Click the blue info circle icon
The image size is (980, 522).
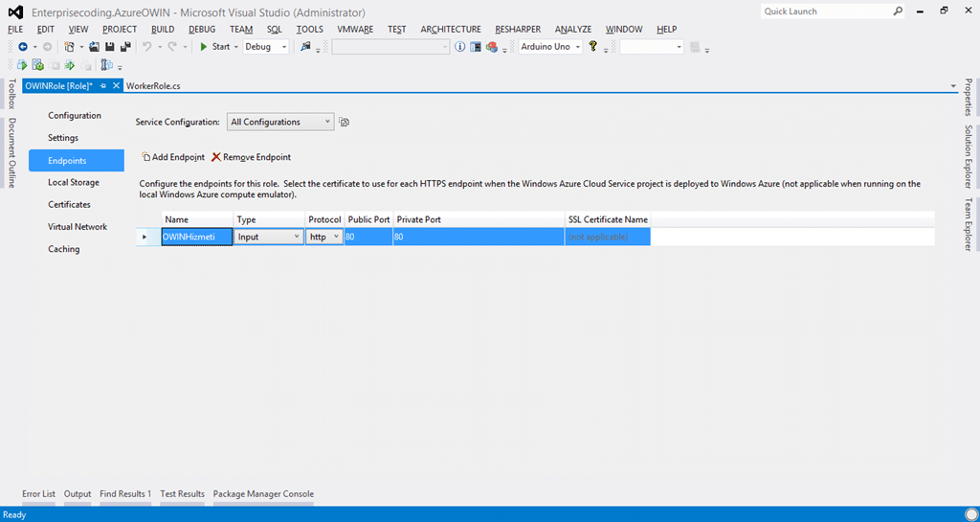460,47
